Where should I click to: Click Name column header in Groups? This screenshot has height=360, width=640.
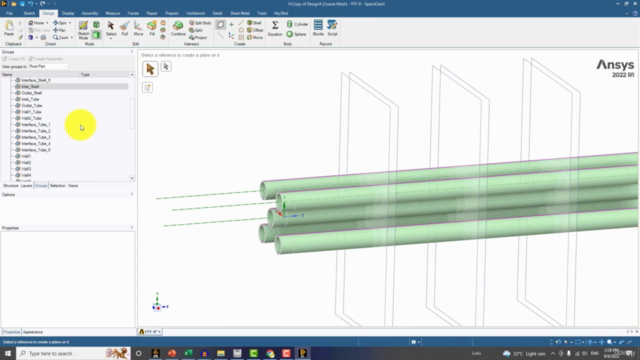pos(40,75)
